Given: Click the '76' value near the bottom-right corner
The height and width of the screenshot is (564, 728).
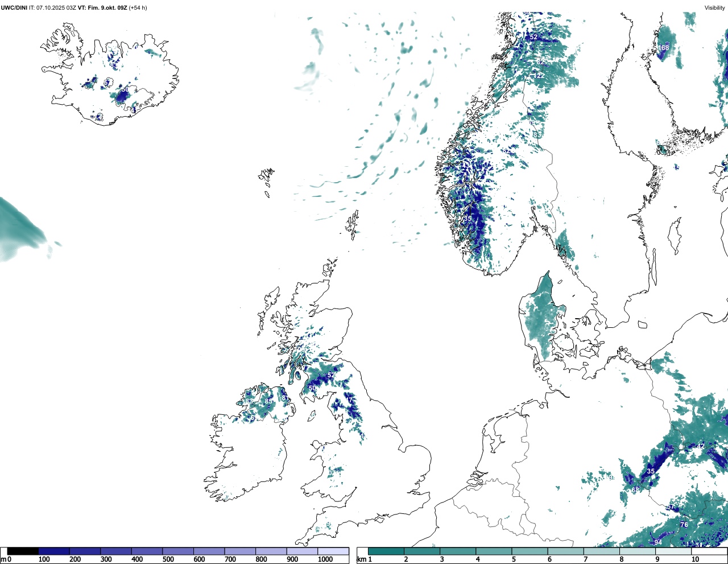Looking at the screenshot, I should 684,525.
